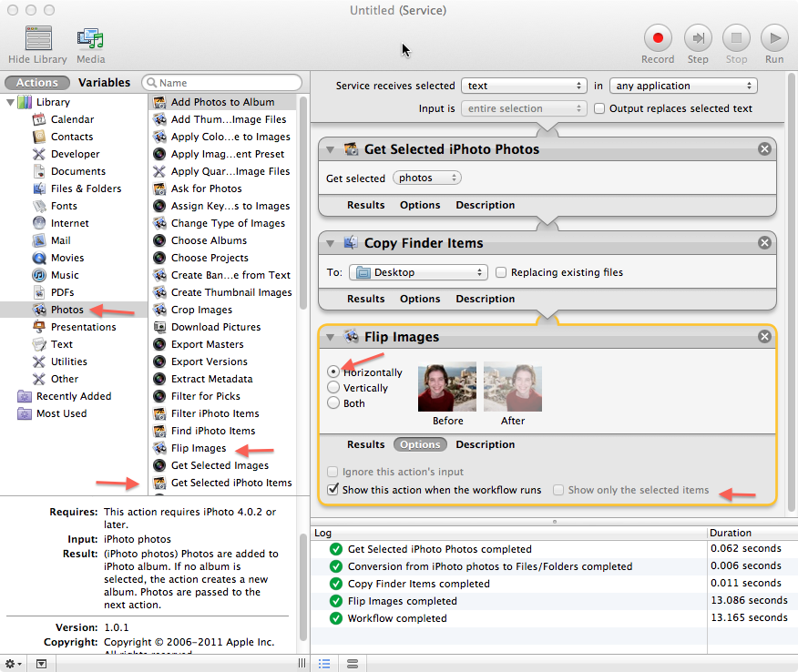Collapse the Get Selected iPhoto Photos action

tap(330, 149)
